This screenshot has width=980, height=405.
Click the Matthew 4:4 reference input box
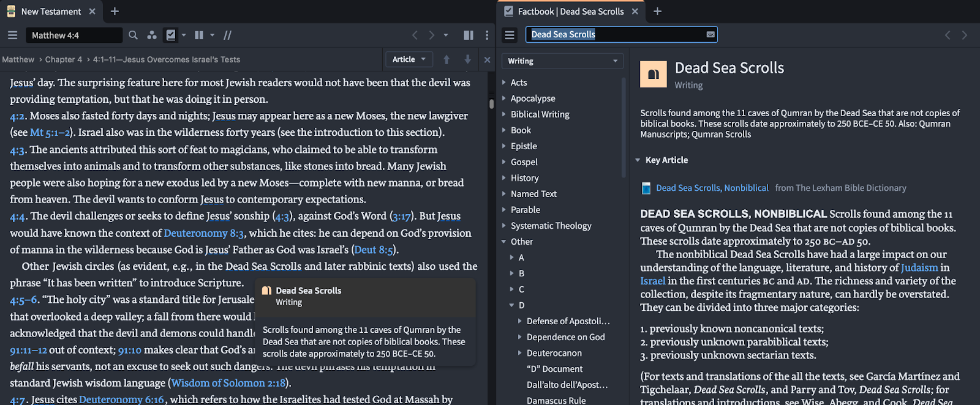pyautogui.click(x=73, y=35)
